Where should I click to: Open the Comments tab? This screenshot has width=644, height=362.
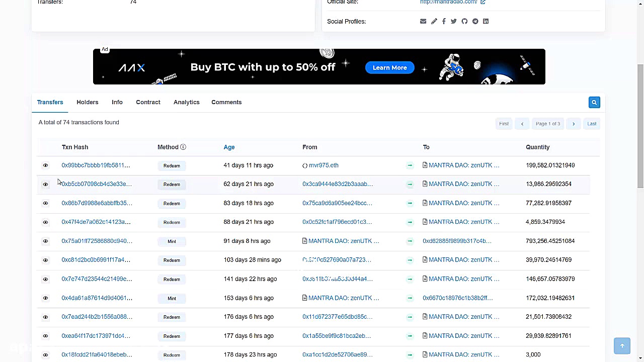[x=226, y=102]
